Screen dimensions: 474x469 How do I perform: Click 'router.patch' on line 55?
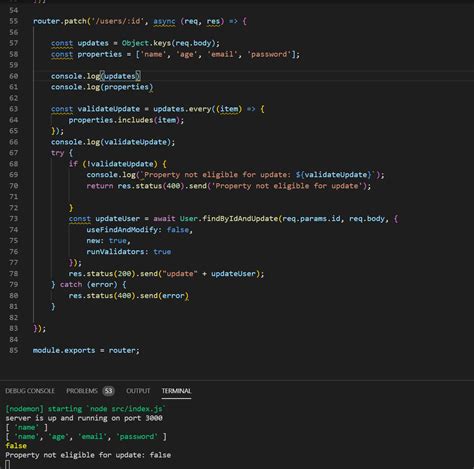point(59,21)
